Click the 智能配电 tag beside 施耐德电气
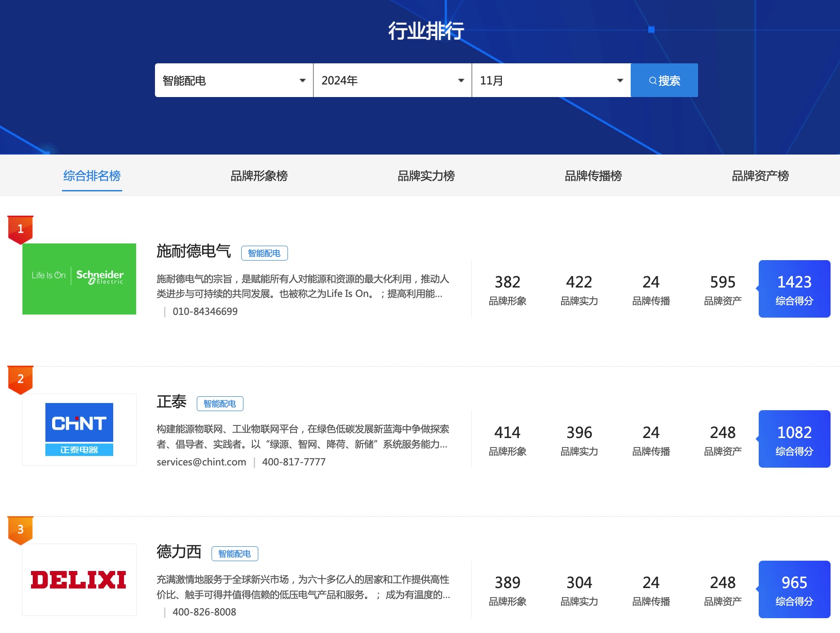 pos(265,253)
